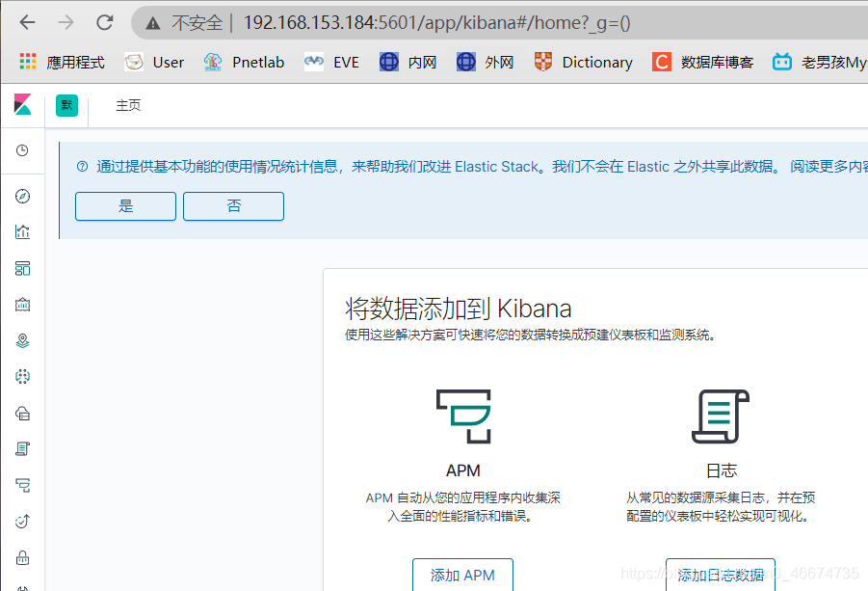868x591 pixels.
Task: Click the address bar URL
Action: [x=436, y=23]
